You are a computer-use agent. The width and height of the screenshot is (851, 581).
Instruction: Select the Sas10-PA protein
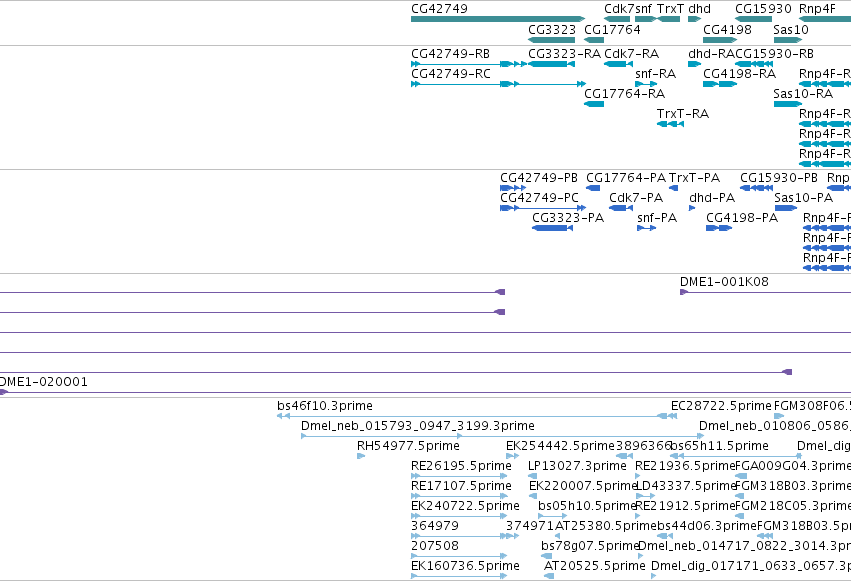click(785, 208)
